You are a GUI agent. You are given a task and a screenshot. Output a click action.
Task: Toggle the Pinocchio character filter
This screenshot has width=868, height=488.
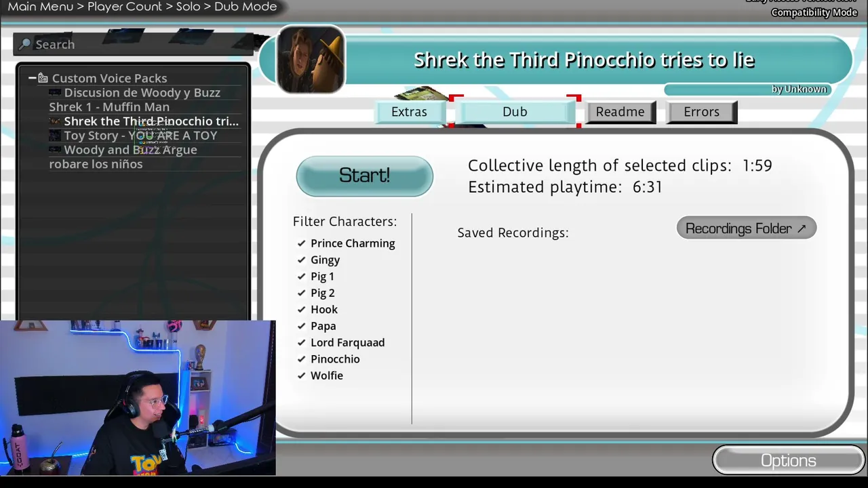point(302,359)
